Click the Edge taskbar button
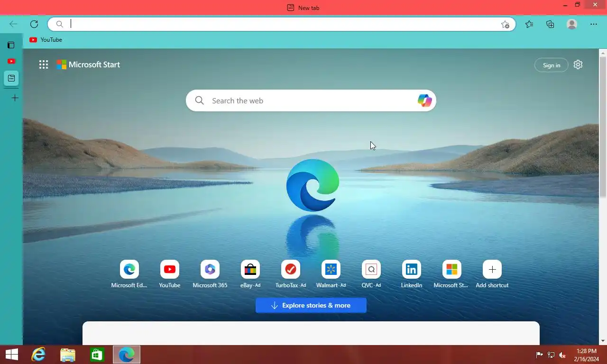Image resolution: width=607 pixels, height=364 pixels. (127, 355)
